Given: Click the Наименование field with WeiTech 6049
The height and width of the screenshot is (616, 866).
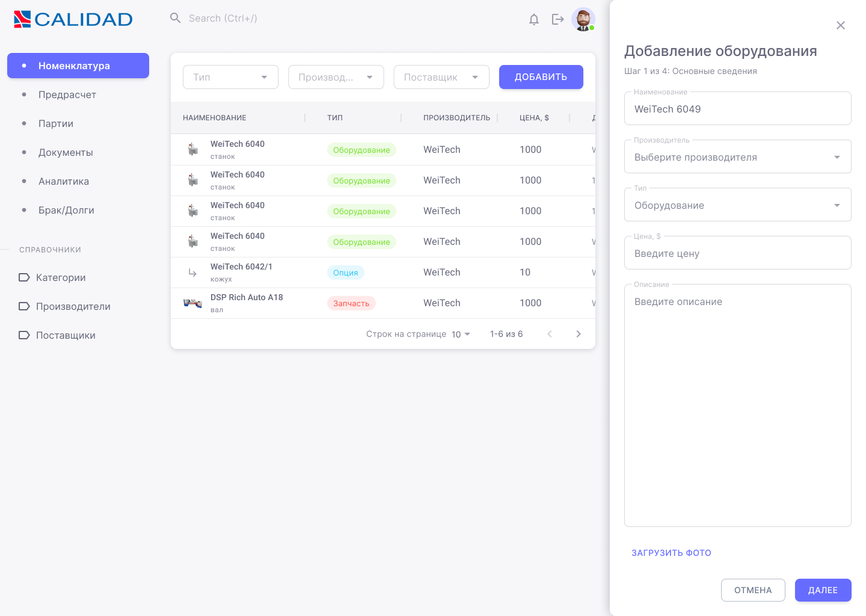Looking at the screenshot, I should (x=738, y=108).
